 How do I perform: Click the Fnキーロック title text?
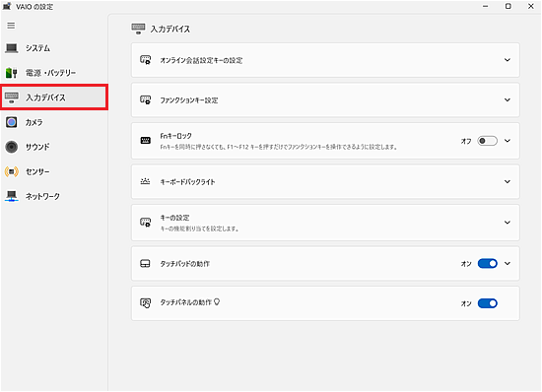point(175,136)
